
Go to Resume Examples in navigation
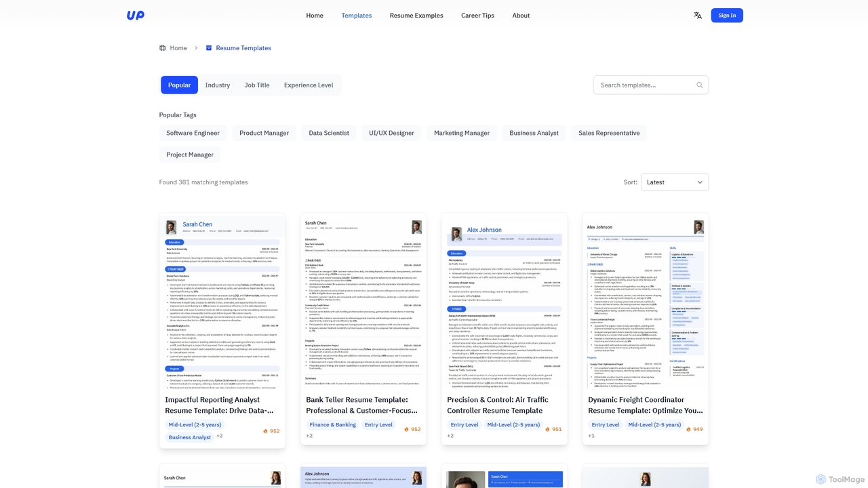pos(416,15)
